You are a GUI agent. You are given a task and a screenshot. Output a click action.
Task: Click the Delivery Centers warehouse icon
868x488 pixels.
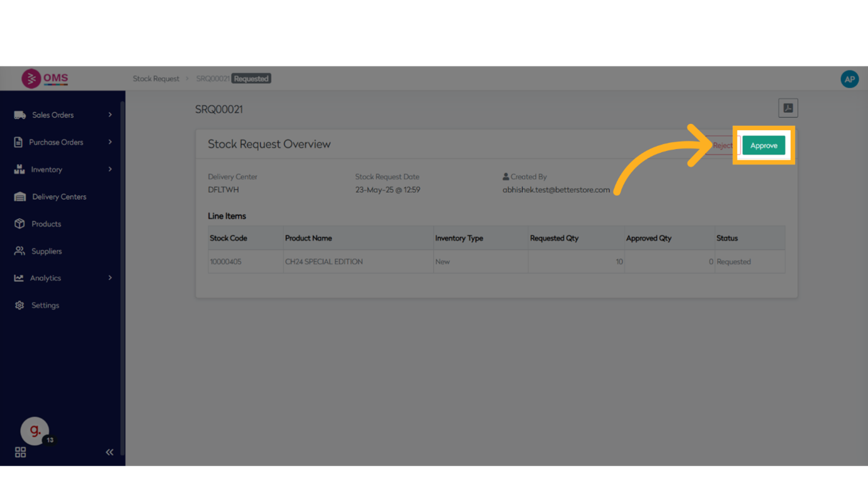click(20, 197)
